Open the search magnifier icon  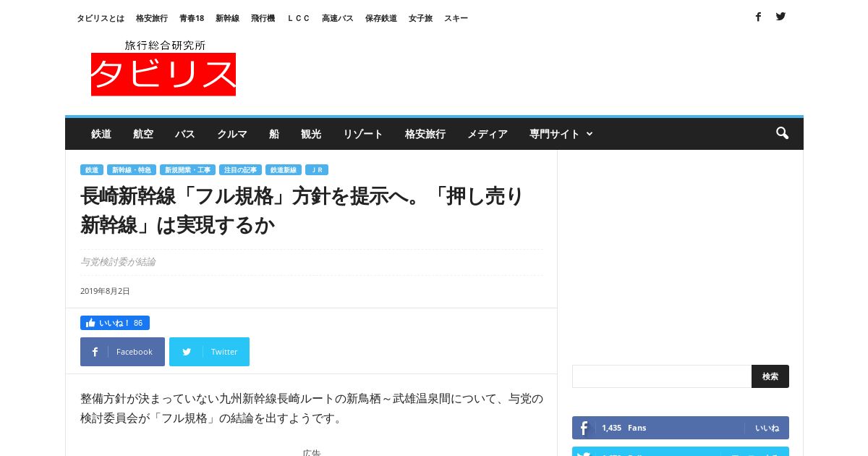coord(782,133)
